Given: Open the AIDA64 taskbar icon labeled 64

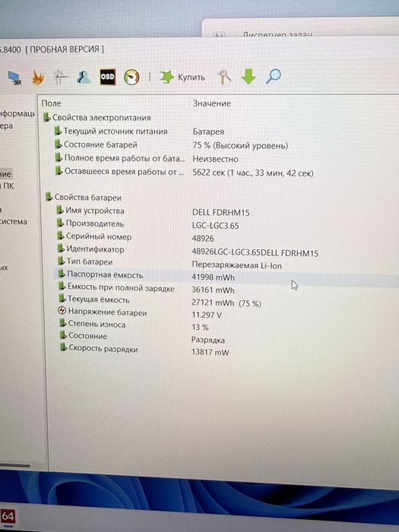Looking at the screenshot, I should click(8, 516).
